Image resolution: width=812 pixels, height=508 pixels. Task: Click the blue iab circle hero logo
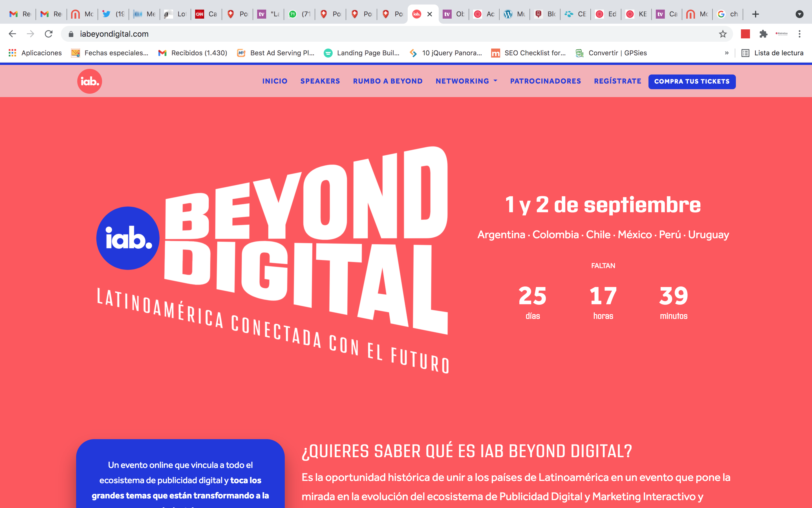tap(128, 238)
